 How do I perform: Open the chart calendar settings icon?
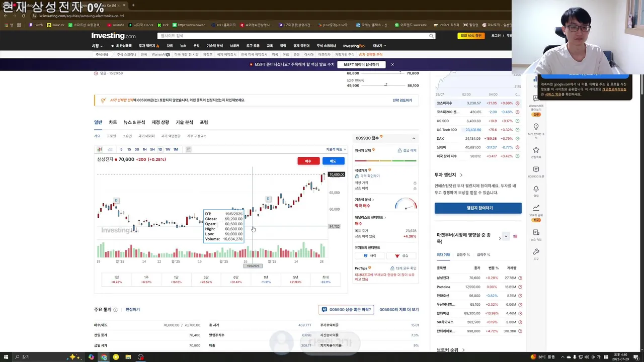(x=189, y=149)
